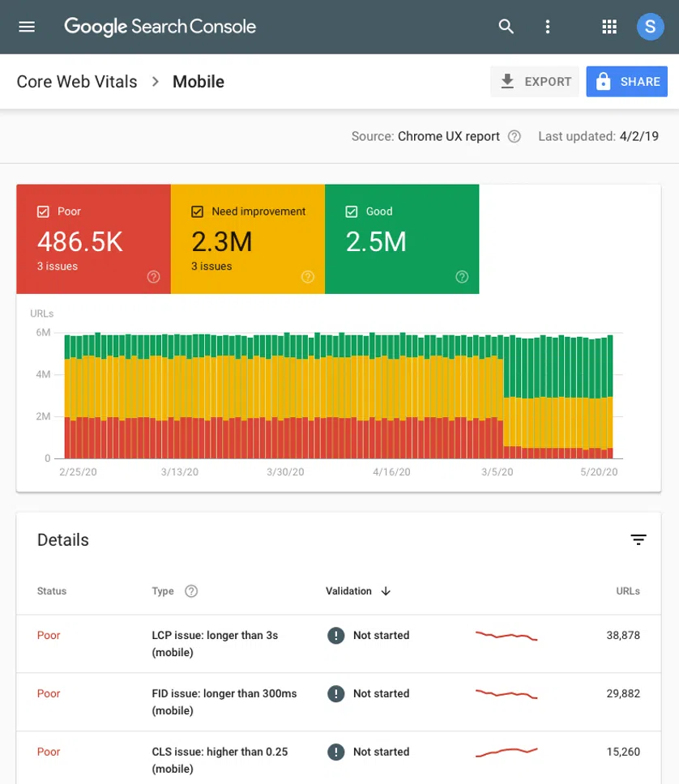Click the red trend sparkline on CLS row
Viewport: 679px width, 784px height.
(x=506, y=752)
